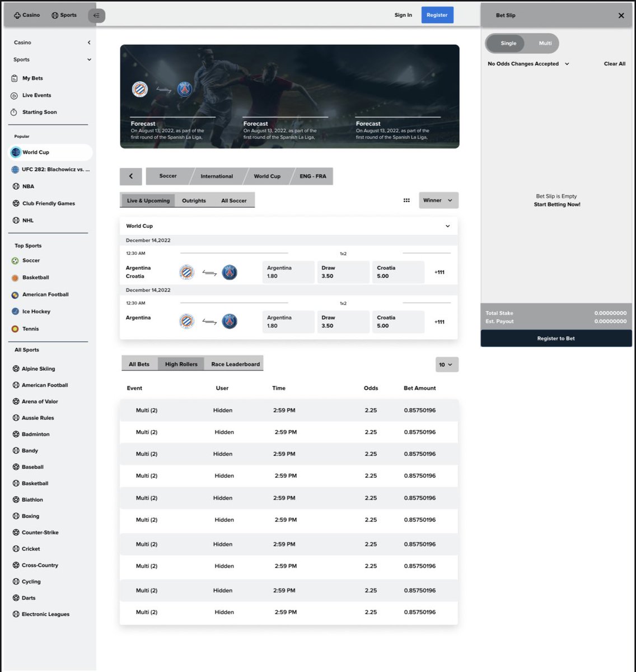Click the first Multi (2) bet row
The width and height of the screenshot is (636, 672).
289,410
